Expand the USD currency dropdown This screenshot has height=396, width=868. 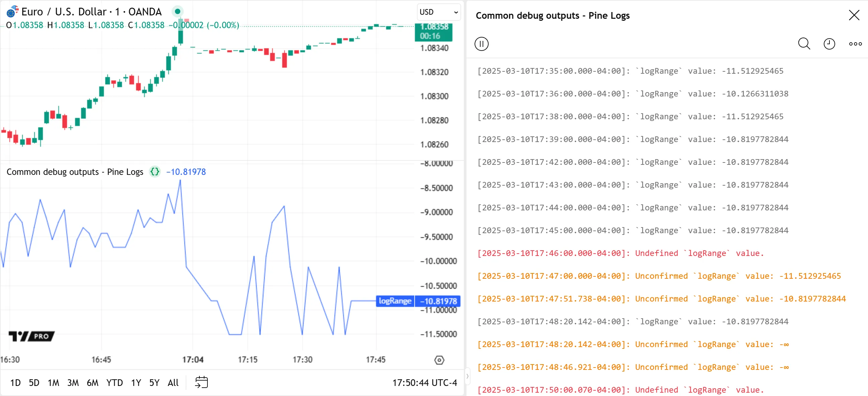tap(438, 12)
